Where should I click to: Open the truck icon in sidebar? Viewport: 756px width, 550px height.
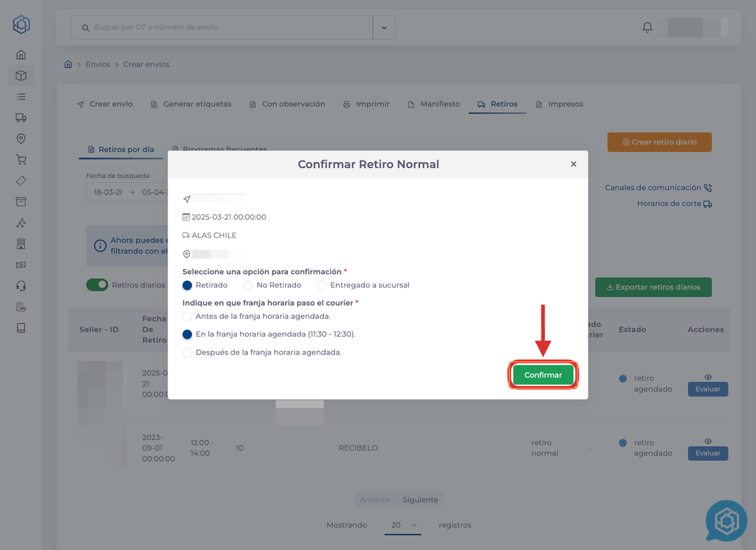tap(21, 118)
